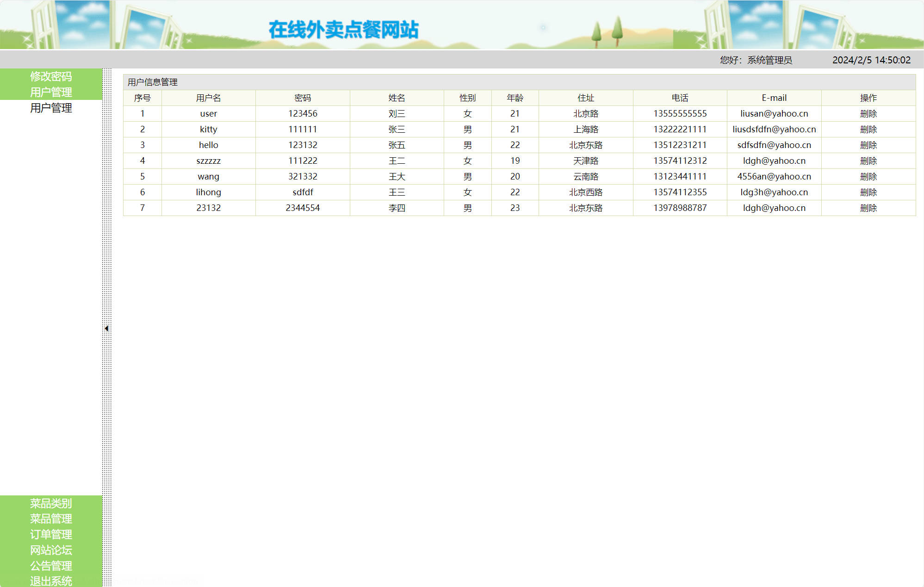Navigate to 菜品管理
This screenshot has height=587, width=924.
(51, 519)
